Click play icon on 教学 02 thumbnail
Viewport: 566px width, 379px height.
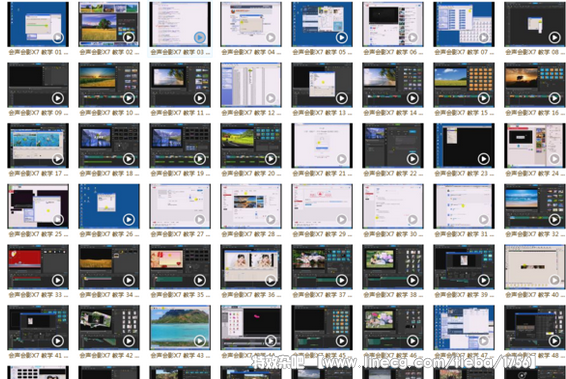pos(129,37)
